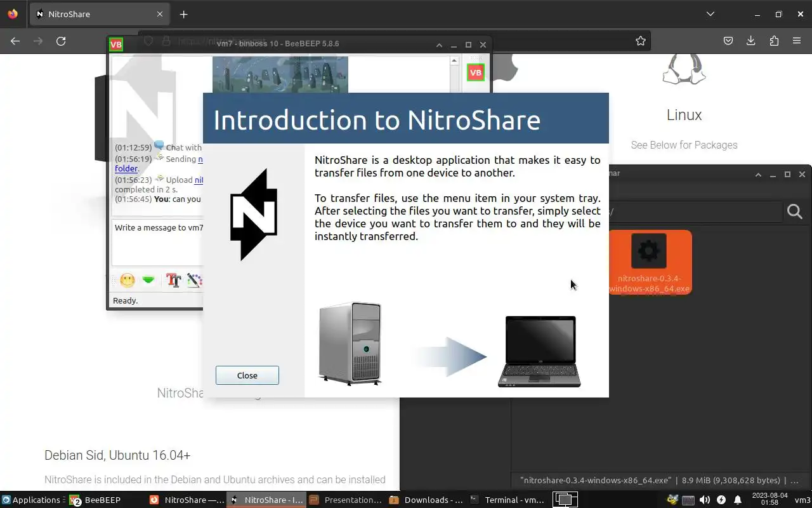812x508 pixels.
Task: Click 'Ready.' in the BeeBEEP status bar
Action: pos(125,300)
